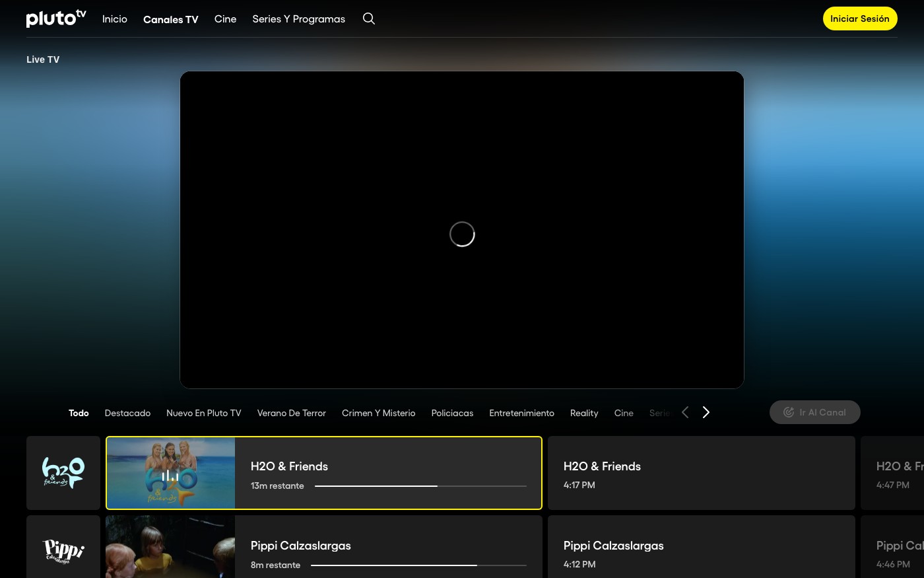
Task: Click the H2O & Friends channel logo
Action: click(x=63, y=473)
